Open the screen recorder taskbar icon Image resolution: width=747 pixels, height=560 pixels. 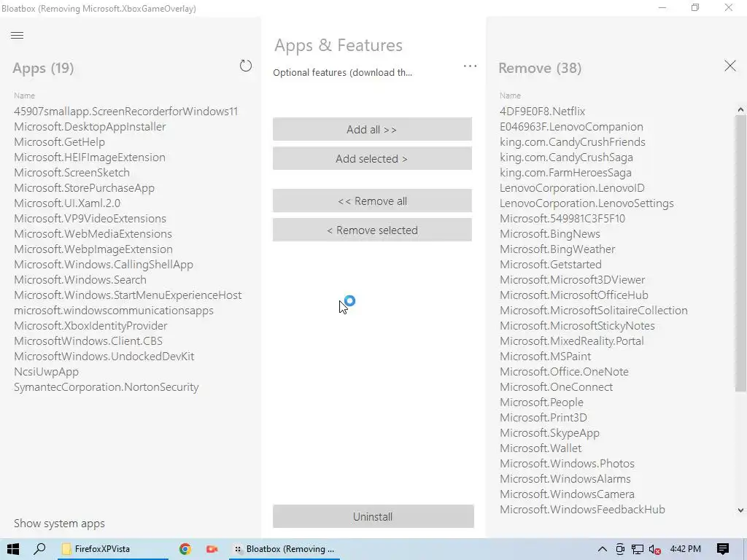coord(212,549)
